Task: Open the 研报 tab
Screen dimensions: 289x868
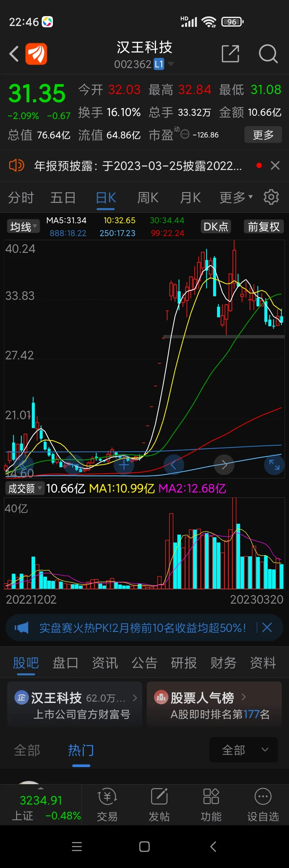Action: click(x=184, y=663)
